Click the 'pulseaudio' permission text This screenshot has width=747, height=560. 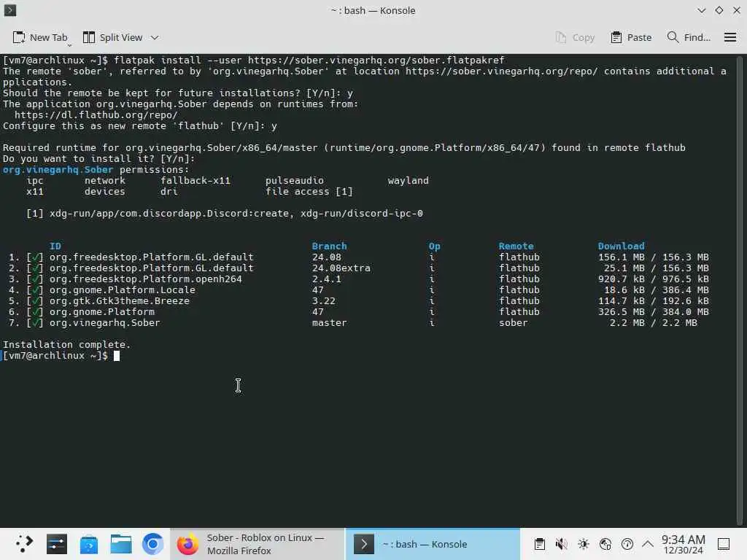coord(295,181)
